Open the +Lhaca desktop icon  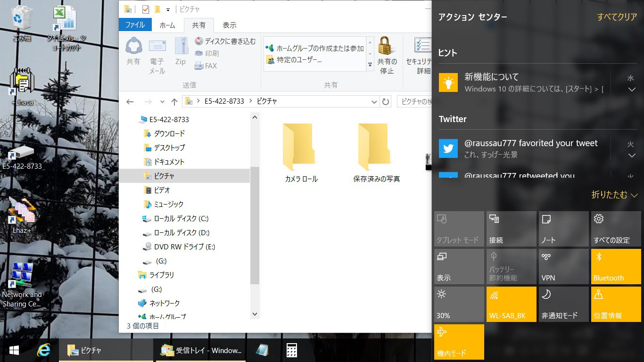point(22,87)
